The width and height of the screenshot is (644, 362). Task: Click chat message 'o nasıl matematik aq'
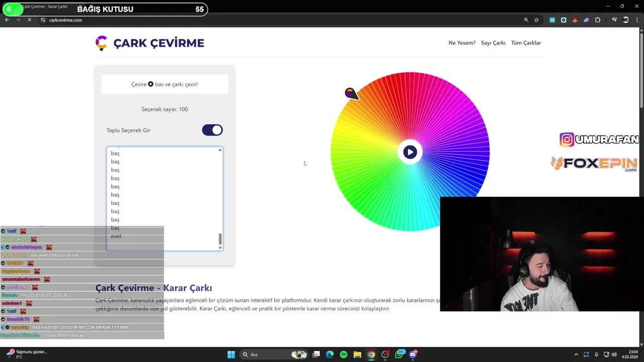pos(63,335)
